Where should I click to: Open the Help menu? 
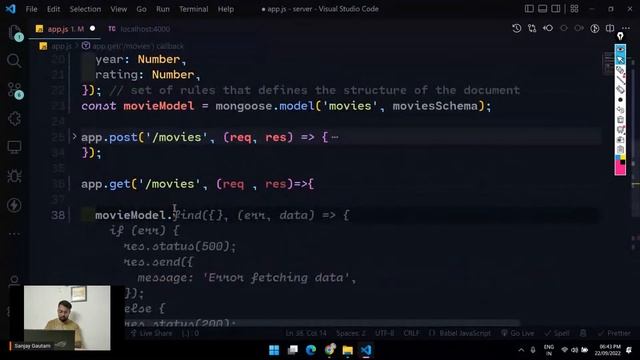pyautogui.click(x=226, y=9)
